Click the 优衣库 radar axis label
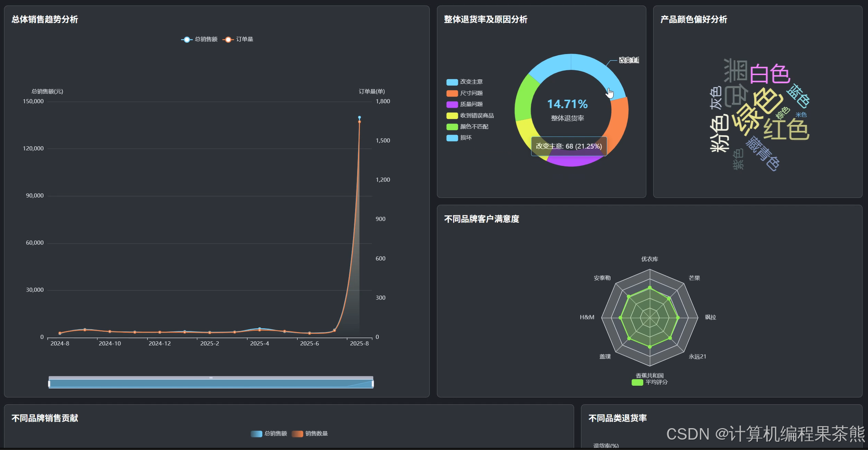Image resolution: width=868 pixels, height=450 pixels. coord(650,259)
